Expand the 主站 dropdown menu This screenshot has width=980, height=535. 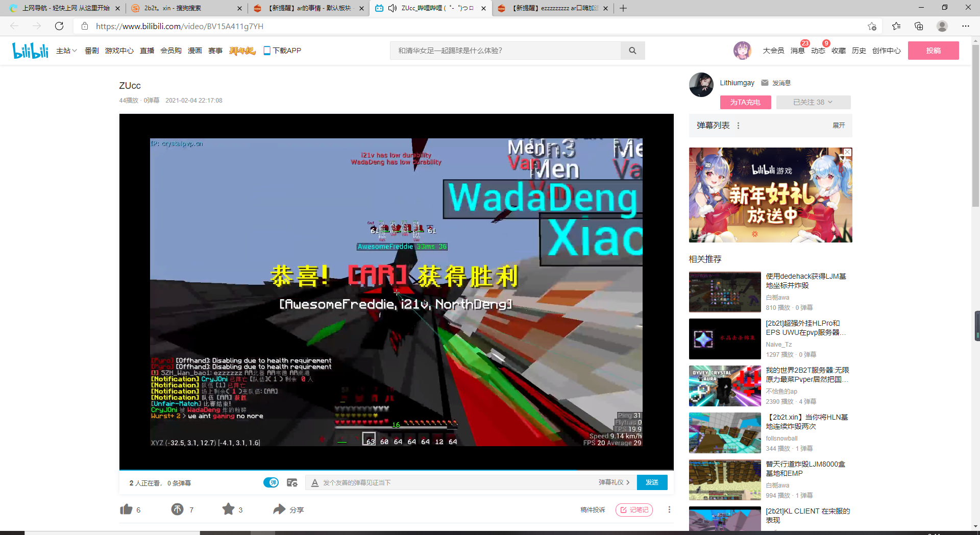tap(66, 51)
